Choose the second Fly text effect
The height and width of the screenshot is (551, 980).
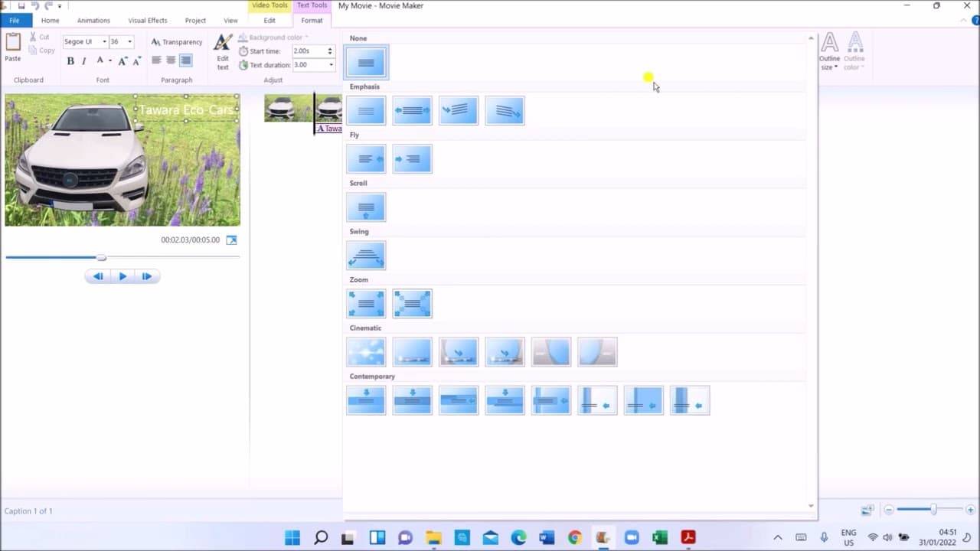(x=412, y=158)
